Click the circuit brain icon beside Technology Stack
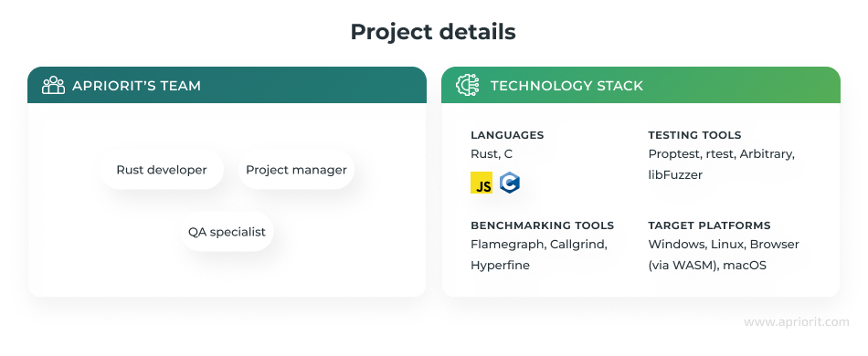Image resolution: width=868 pixels, height=356 pixels. pos(467,85)
